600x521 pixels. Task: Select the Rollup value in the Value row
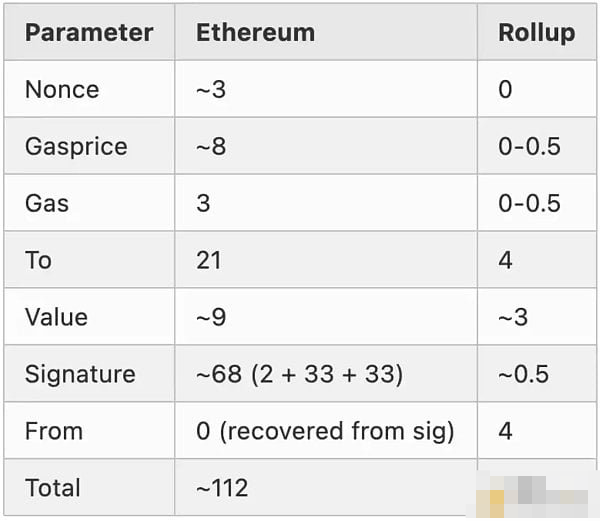click(513, 317)
